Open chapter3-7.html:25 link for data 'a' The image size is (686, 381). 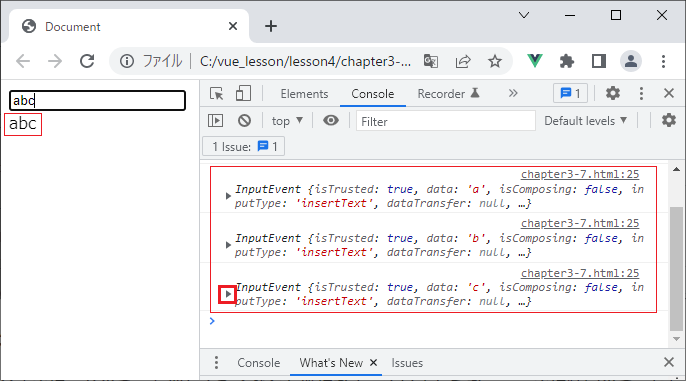(580, 174)
